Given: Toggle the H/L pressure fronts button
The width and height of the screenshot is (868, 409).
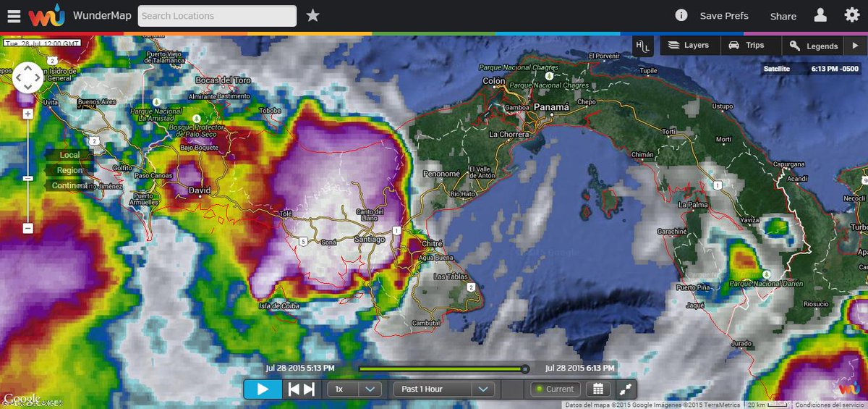Looking at the screenshot, I should (x=643, y=45).
